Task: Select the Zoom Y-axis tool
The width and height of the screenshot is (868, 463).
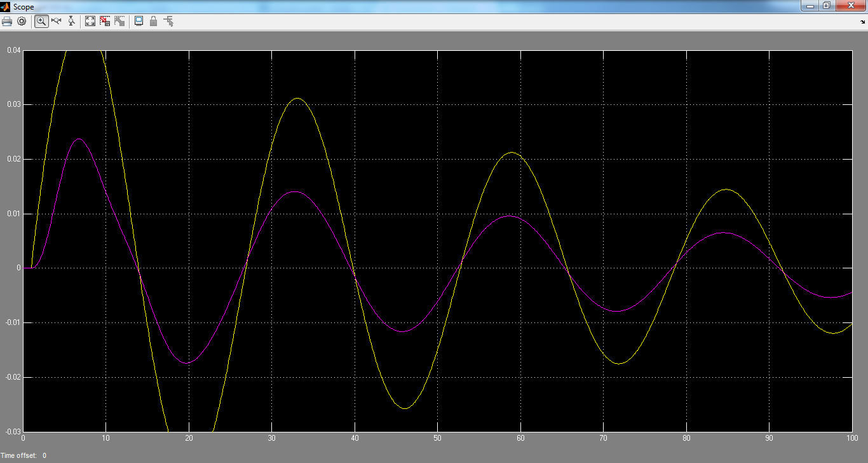Action: pos(71,21)
